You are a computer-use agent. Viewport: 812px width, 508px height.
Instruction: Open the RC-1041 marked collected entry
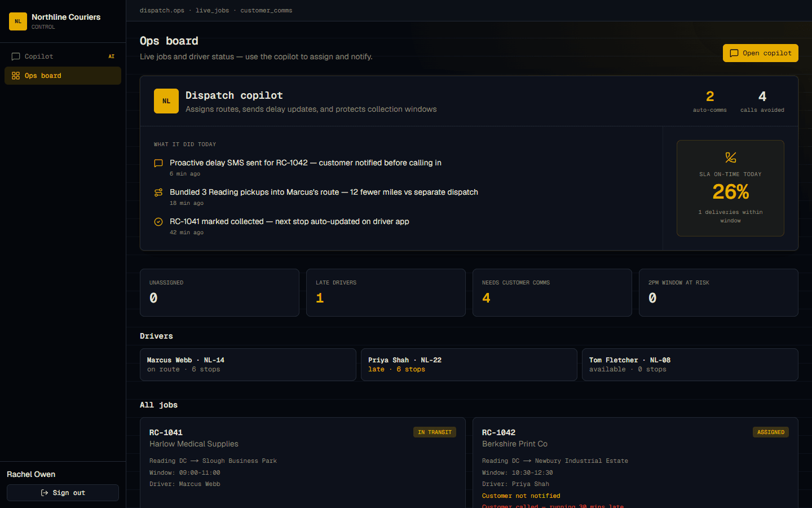pos(401,226)
